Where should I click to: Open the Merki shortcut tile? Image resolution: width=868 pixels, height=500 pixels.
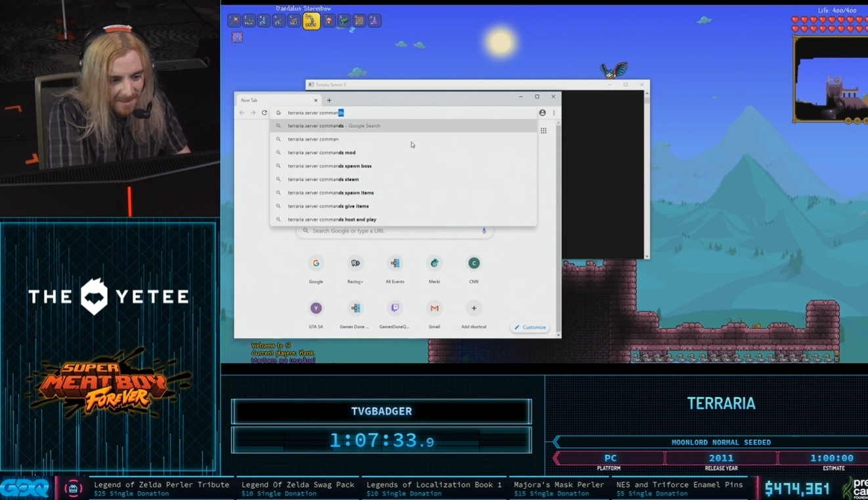coord(434,268)
